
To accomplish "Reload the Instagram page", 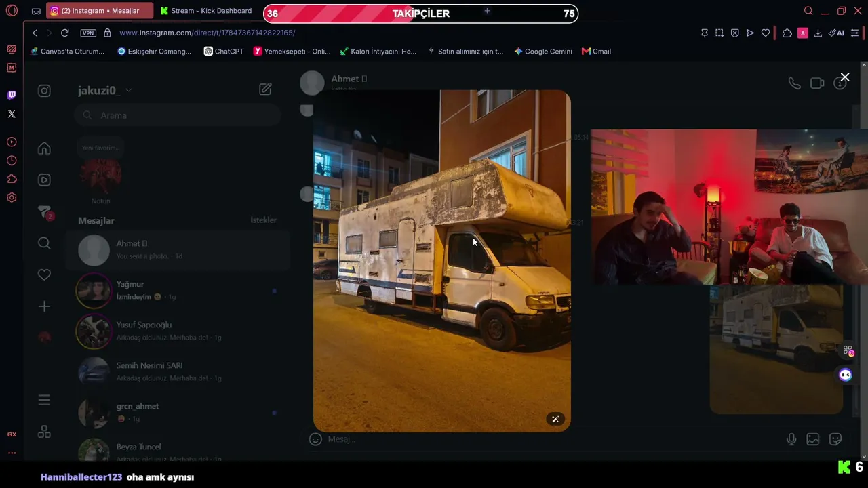I will tap(64, 33).
